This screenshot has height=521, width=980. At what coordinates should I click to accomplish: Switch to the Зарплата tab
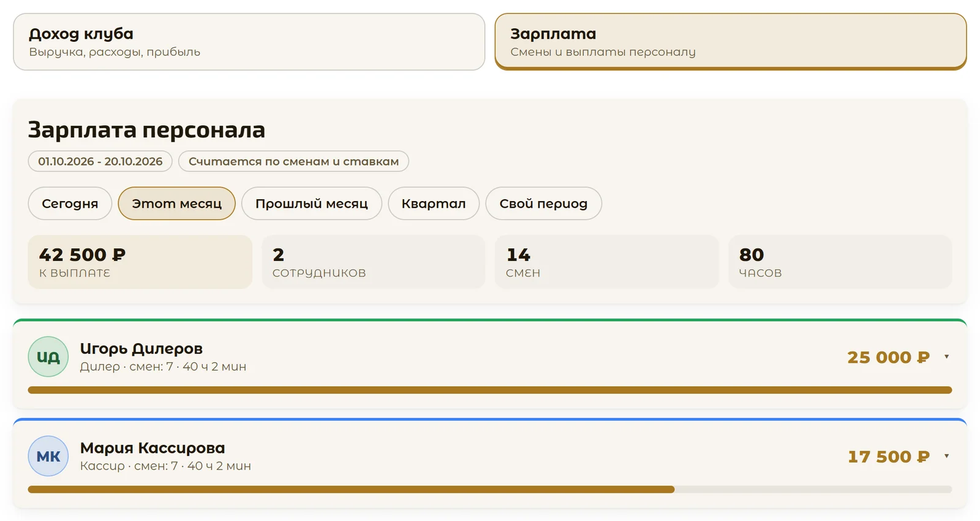[730, 42]
